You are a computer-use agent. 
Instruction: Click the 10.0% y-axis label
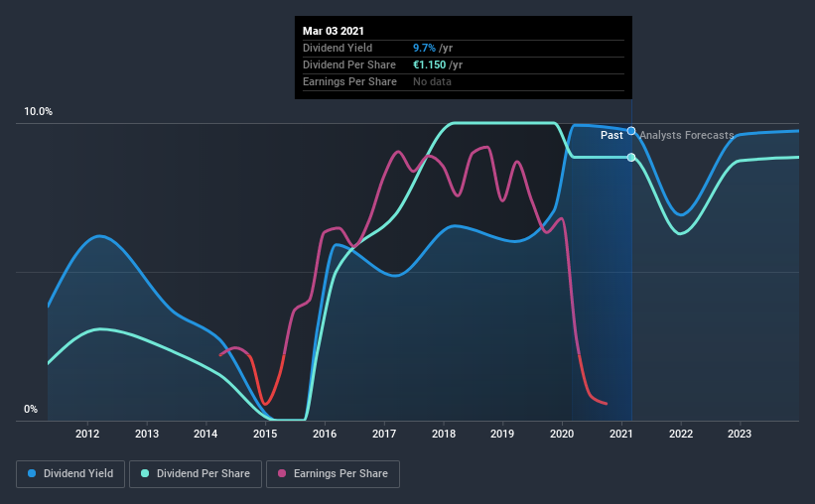[x=39, y=112]
